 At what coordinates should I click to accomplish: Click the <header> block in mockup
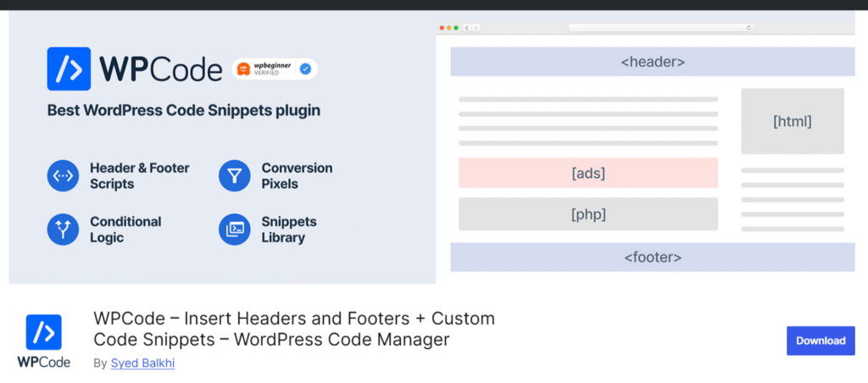pos(653,62)
